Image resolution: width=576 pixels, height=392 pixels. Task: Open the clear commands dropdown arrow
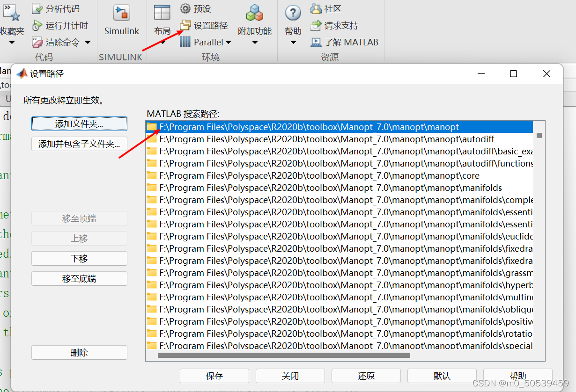(x=88, y=43)
